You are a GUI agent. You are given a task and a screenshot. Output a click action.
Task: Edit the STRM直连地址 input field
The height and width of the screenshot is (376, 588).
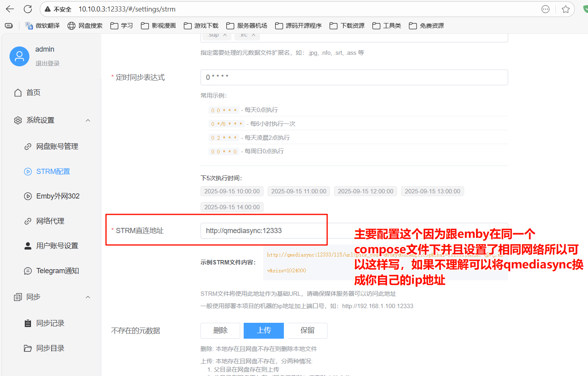[264, 230]
